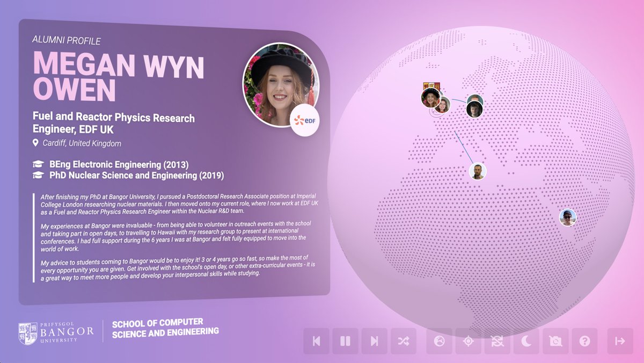Image resolution: width=644 pixels, height=363 pixels.
Task: Click the EDF company logo badge
Action: 306,121
